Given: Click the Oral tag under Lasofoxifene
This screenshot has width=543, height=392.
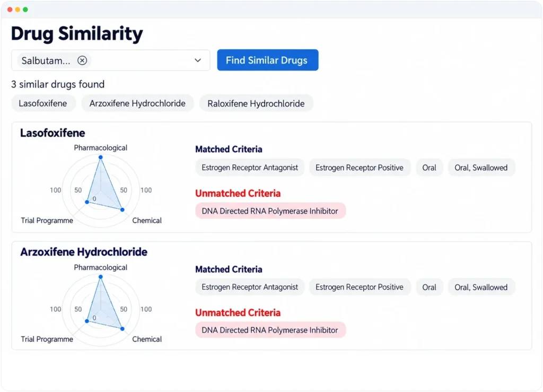Looking at the screenshot, I should 429,168.
